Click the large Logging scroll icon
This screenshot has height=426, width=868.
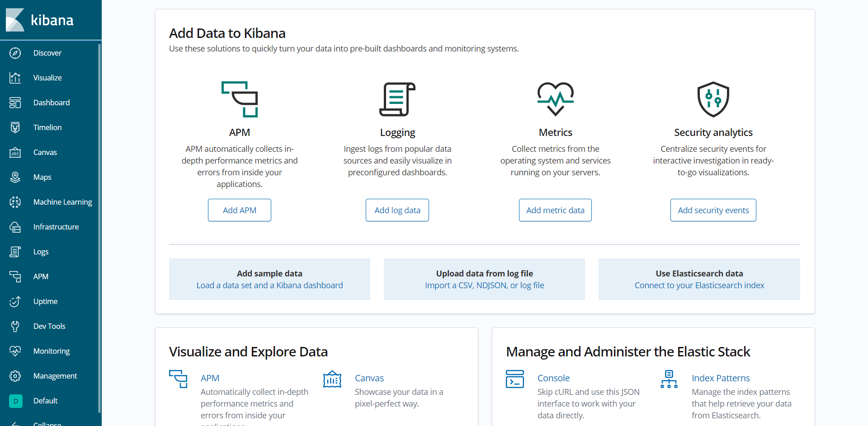pyautogui.click(x=397, y=99)
